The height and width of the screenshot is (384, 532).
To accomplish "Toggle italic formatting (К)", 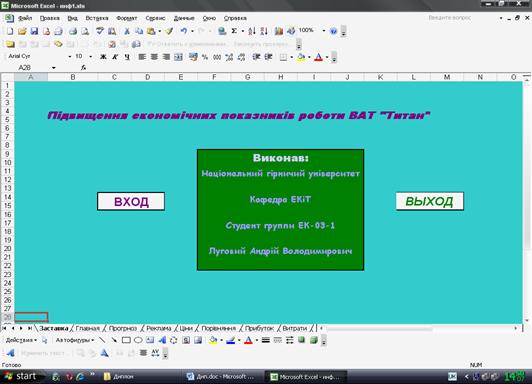I will [115, 57].
